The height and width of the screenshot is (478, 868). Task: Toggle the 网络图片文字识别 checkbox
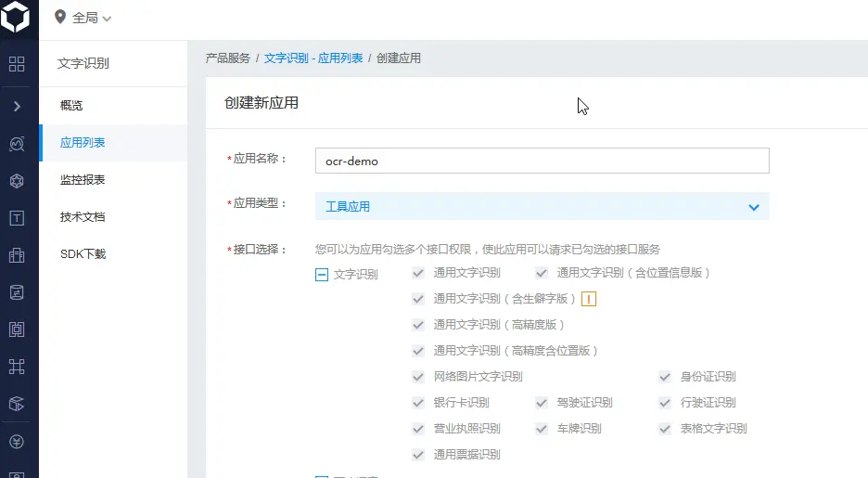(x=418, y=377)
